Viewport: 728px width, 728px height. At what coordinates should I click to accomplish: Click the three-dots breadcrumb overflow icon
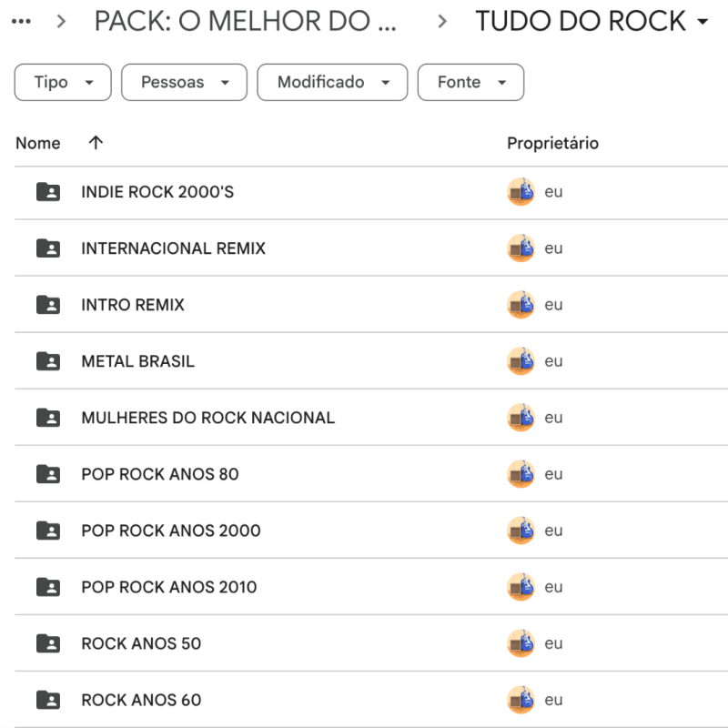[20, 21]
